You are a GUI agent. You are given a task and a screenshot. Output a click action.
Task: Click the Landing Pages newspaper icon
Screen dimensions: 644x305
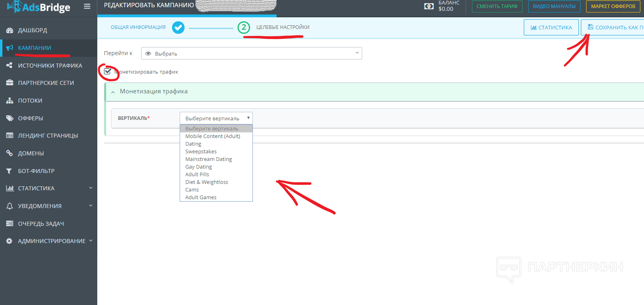click(10, 136)
